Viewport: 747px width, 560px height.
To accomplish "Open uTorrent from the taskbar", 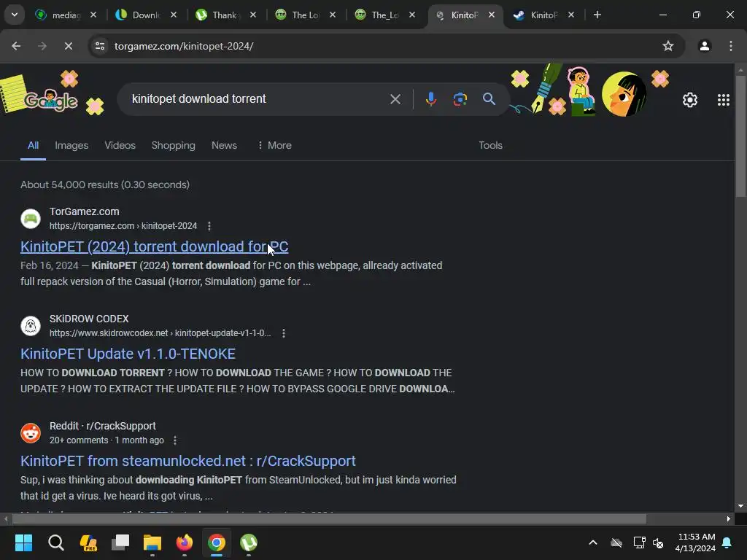I will click(x=249, y=542).
